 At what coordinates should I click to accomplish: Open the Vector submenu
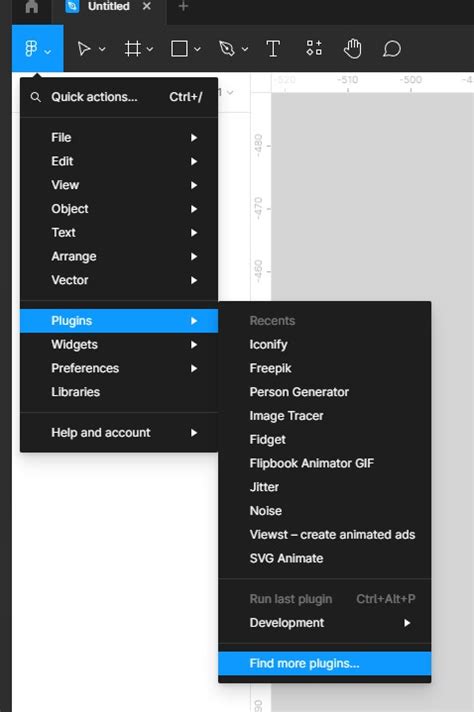coord(119,280)
